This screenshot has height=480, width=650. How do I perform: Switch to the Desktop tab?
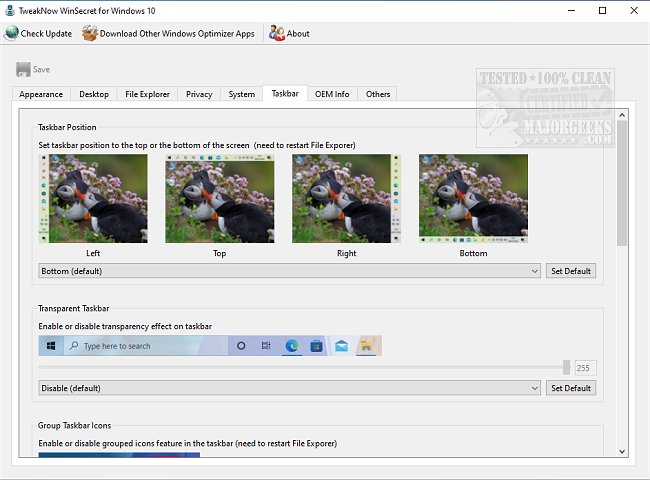pyautogui.click(x=94, y=94)
